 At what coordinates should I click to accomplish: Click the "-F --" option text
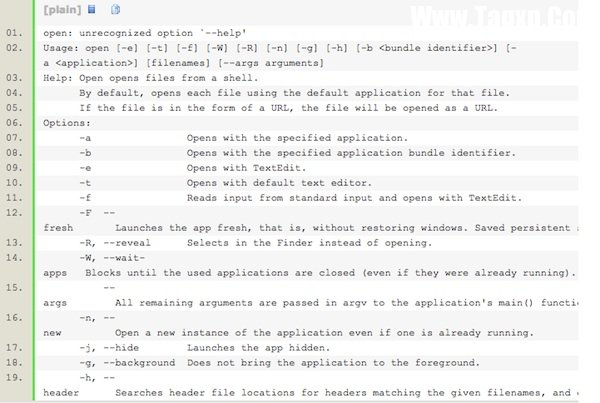tap(97, 213)
